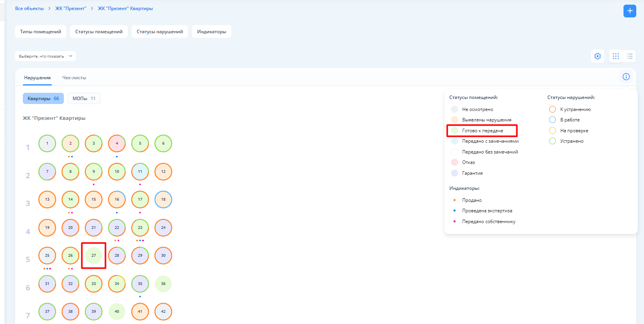Open the Нарушения tab
The height and width of the screenshot is (324, 644).
point(37,78)
